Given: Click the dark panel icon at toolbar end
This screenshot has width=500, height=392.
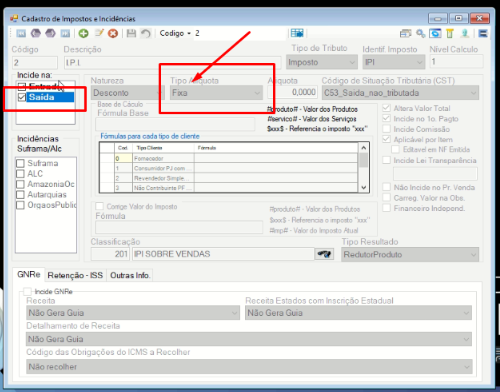Looking at the screenshot, I should point(483,33).
